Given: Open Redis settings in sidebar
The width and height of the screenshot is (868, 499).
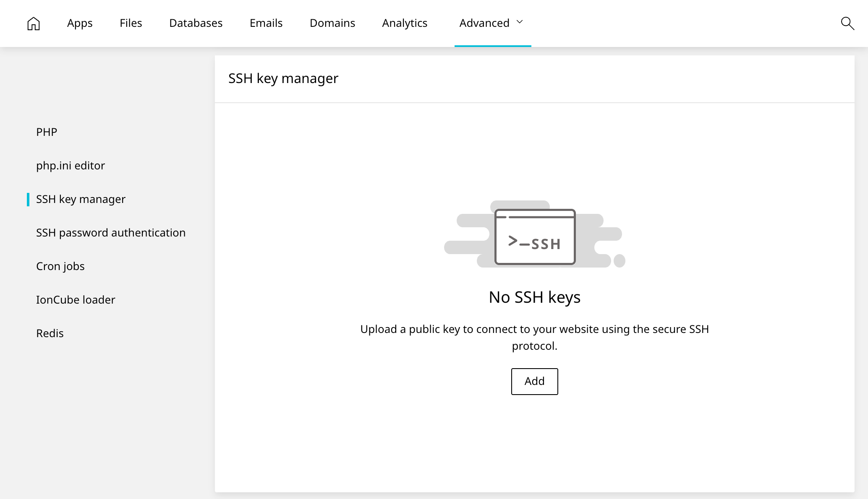Looking at the screenshot, I should (50, 333).
